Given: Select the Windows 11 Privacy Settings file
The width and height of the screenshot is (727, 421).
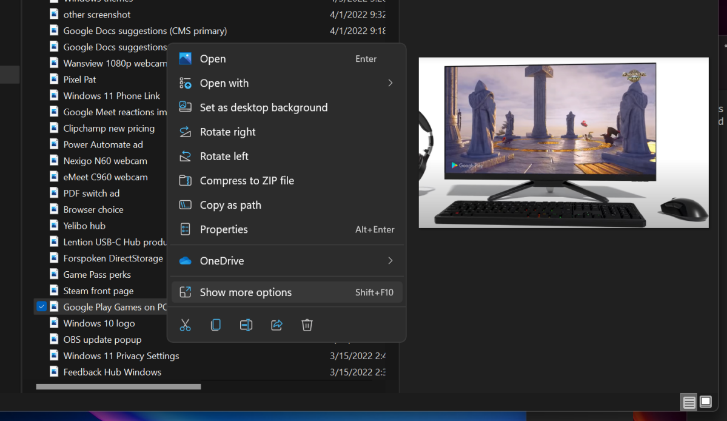Looking at the screenshot, I should click(121, 356).
